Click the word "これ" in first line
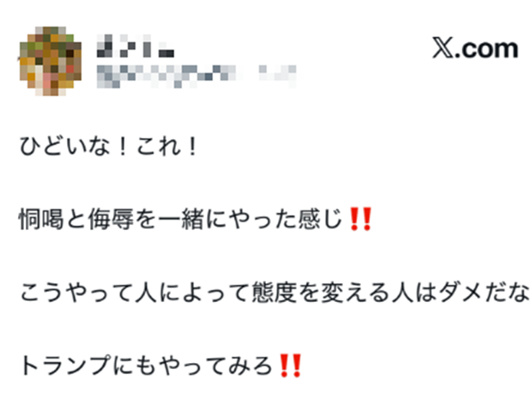Screen dimensions: 532x399 [x=159, y=146]
